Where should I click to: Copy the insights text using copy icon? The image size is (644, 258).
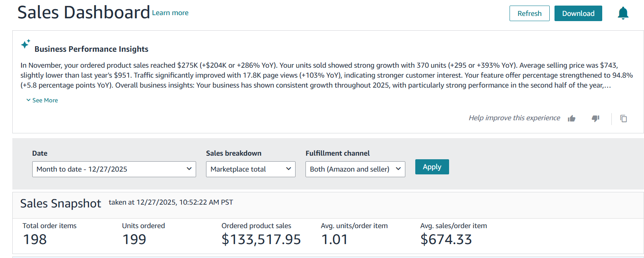[x=623, y=118]
